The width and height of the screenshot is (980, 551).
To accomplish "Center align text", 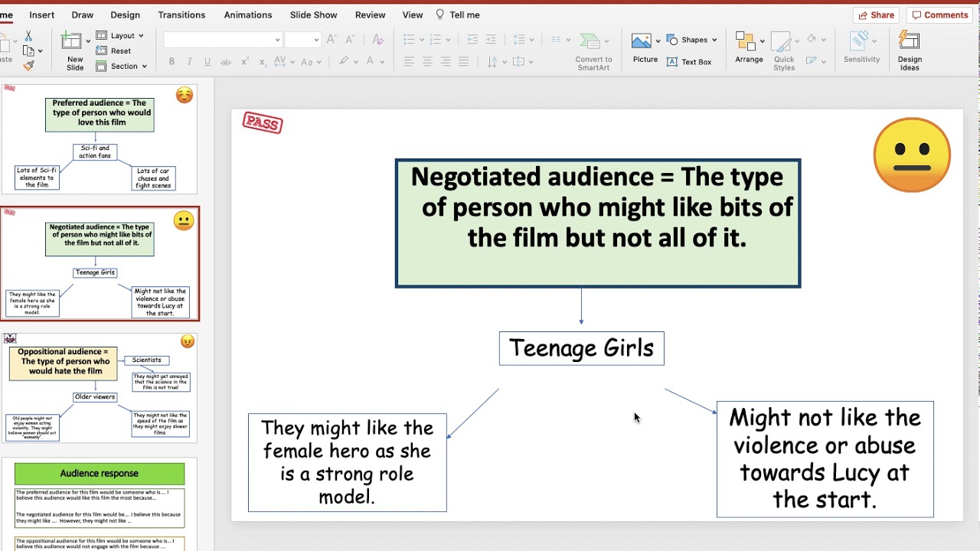I will pos(427,62).
